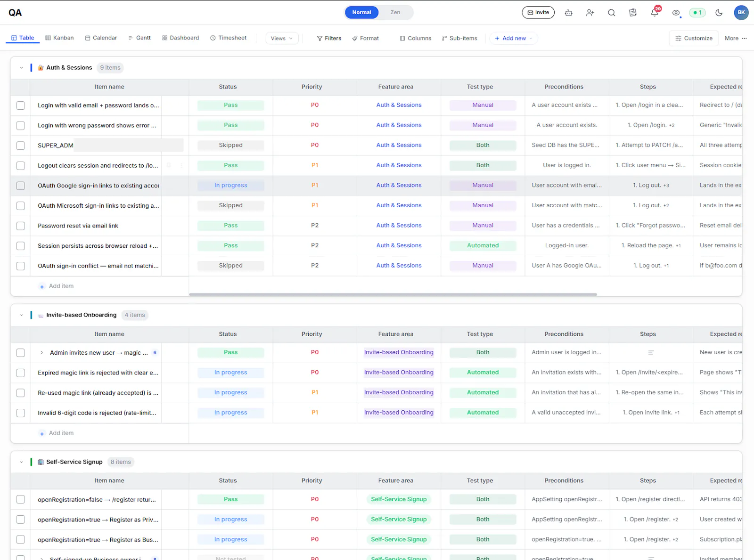The image size is (754, 560).
Task: Click the eye watch icon in header
Action: click(676, 13)
